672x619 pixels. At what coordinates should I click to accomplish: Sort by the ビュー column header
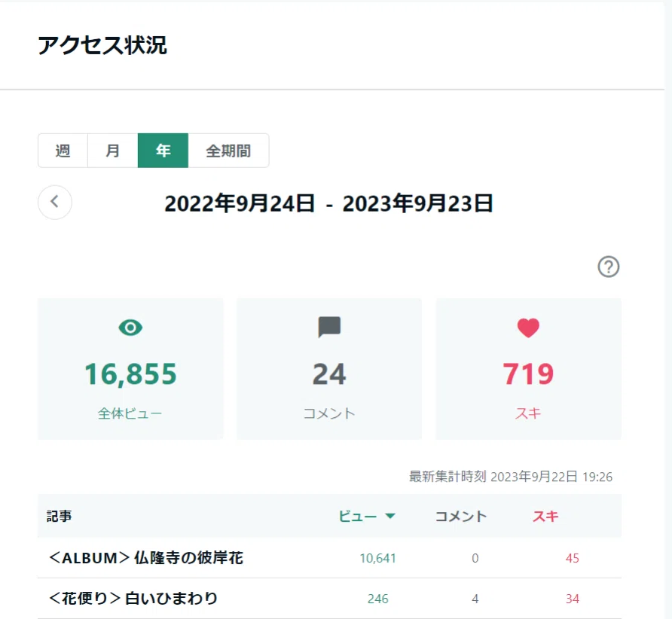[358, 516]
